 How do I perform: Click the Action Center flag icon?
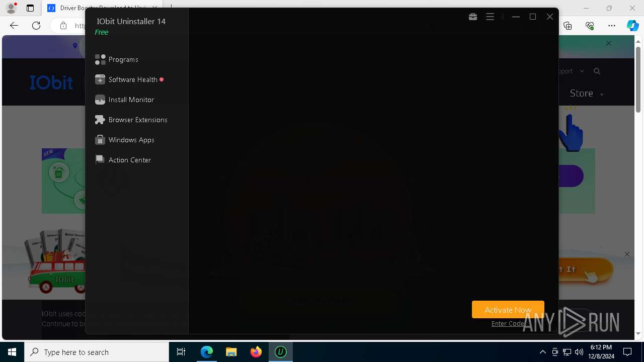point(100,160)
